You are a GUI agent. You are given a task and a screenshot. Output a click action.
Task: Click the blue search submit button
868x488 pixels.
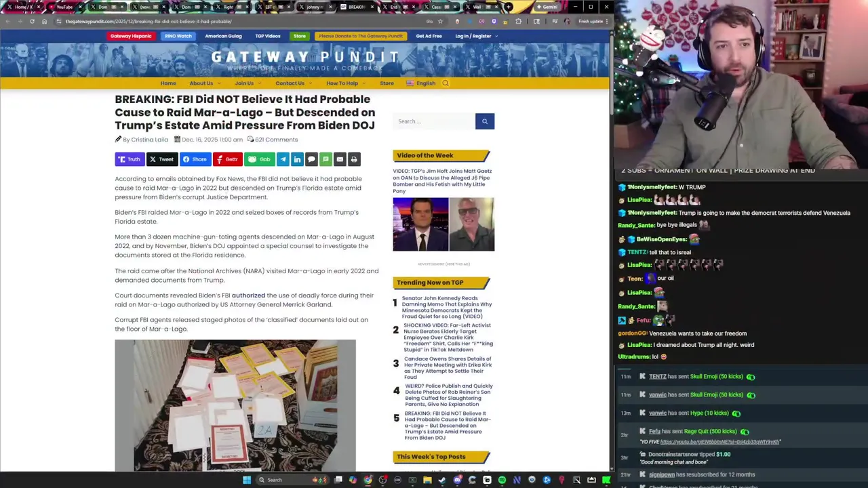pyautogui.click(x=485, y=121)
